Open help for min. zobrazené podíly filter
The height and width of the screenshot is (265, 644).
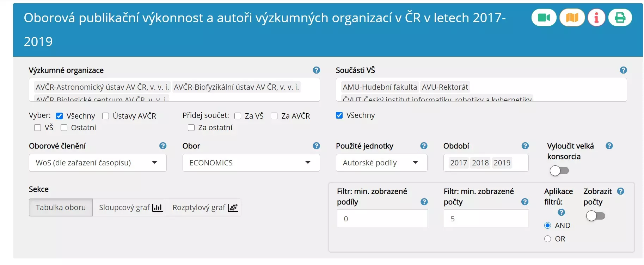point(424,202)
